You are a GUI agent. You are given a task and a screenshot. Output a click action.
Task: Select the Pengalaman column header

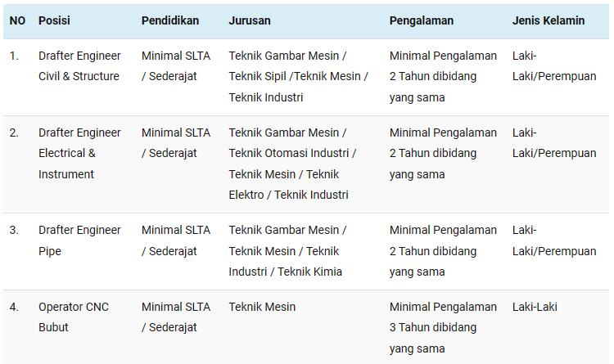click(x=422, y=20)
